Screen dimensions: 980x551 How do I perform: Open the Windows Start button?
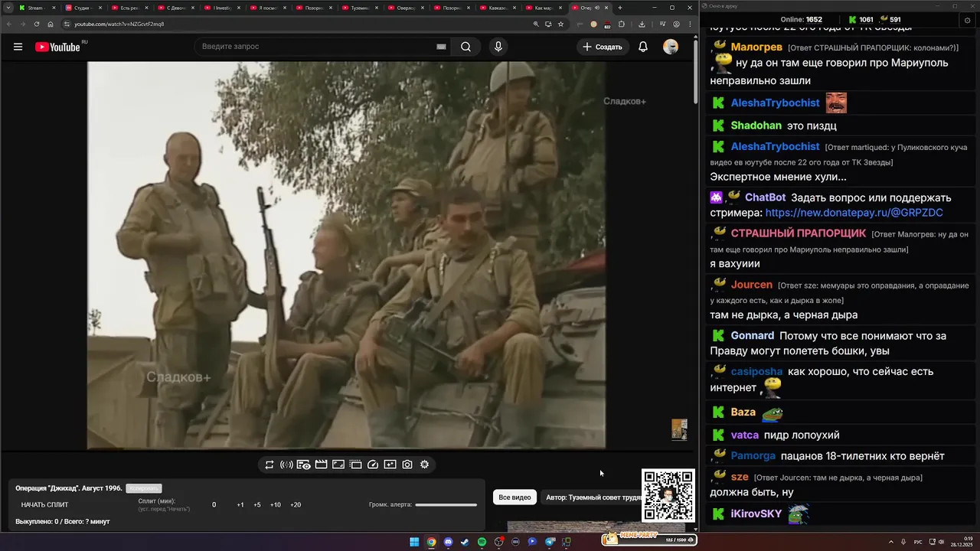point(414,542)
